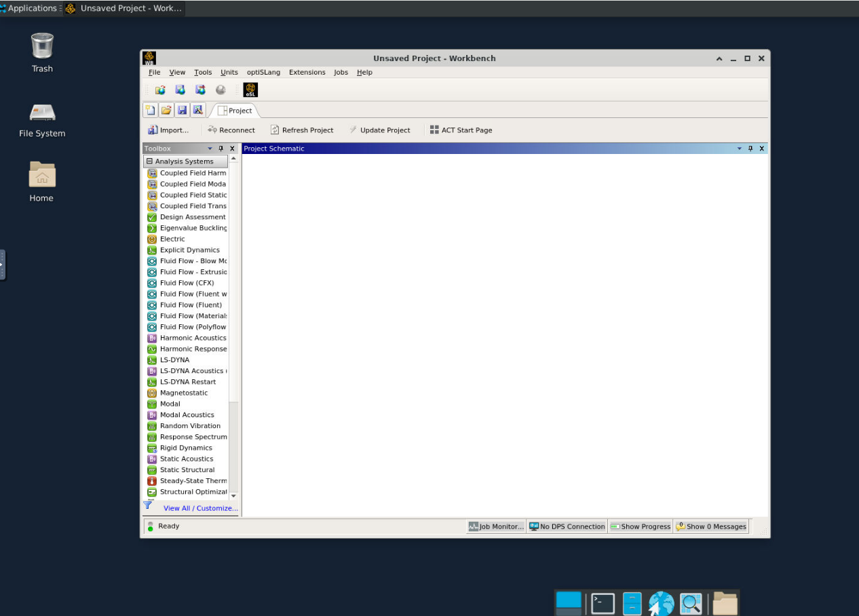Click Show Progress in status bar
859x616 pixels.
pos(640,526)
